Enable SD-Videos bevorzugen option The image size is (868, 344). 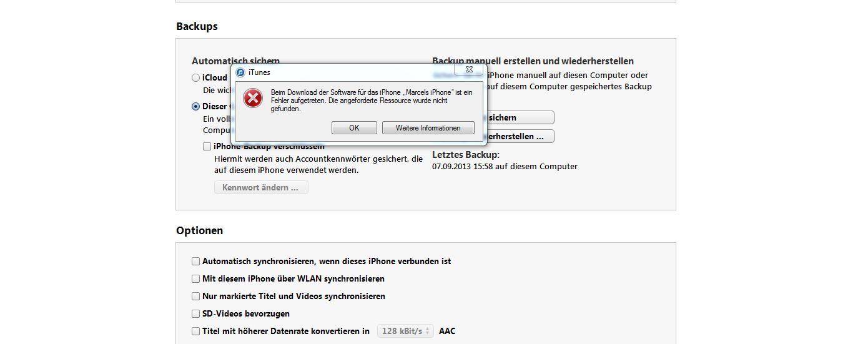(x=196, y=314)
